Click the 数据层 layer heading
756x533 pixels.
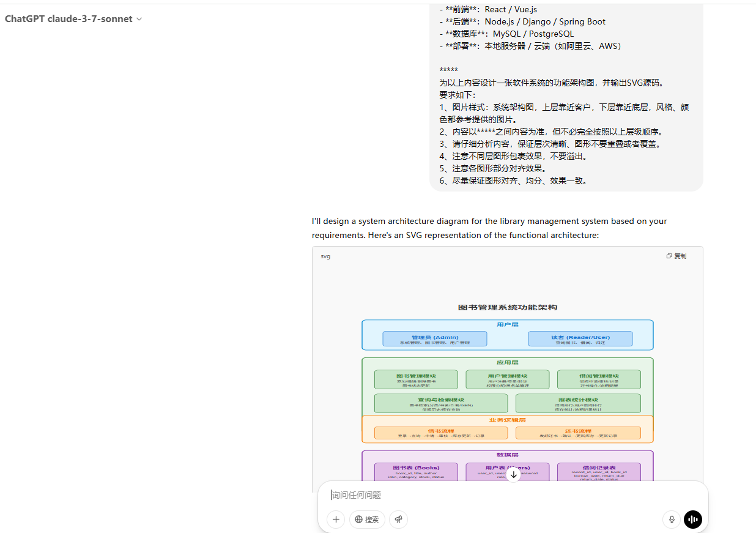click(508, 455)
